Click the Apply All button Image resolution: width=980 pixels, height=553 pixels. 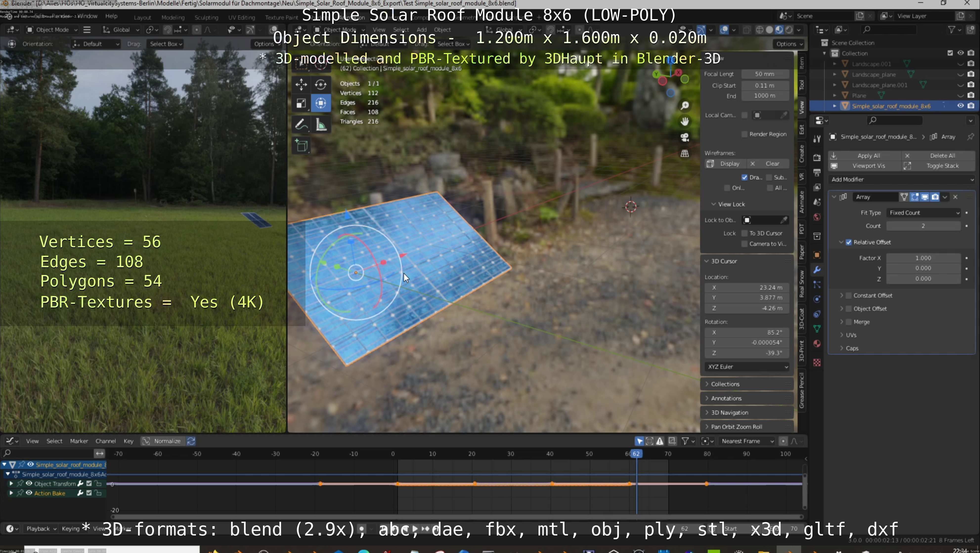(864, 156)
